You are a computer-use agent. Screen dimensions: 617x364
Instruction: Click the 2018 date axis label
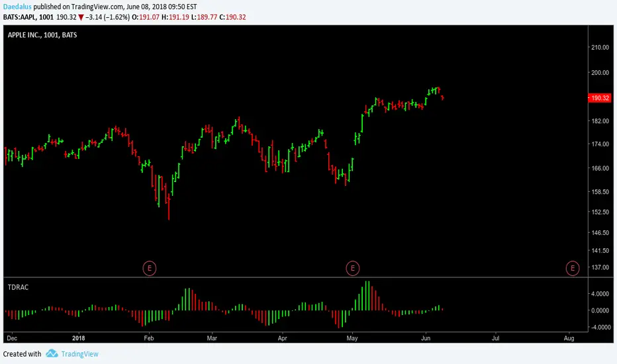79,338
